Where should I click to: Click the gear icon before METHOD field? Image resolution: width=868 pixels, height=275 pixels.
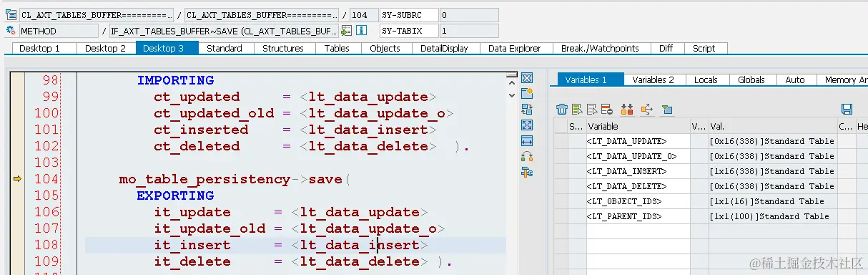point(10,31)
